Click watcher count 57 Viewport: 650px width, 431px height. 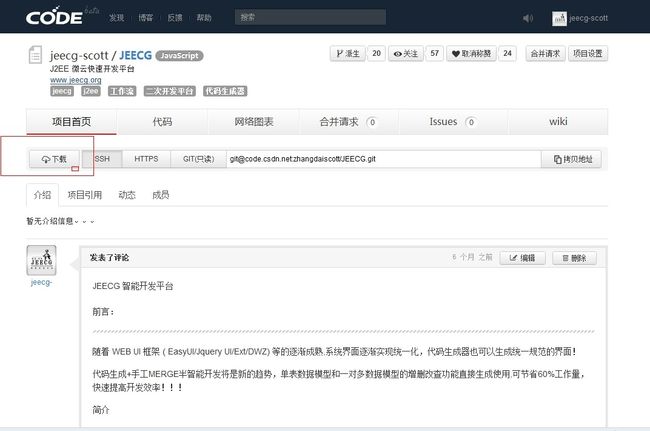pyautogui.click(x=434, y=53)
